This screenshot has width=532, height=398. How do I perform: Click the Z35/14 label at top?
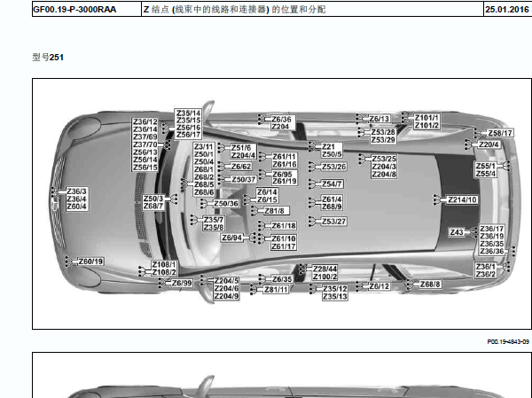click(x=189, y=113)
